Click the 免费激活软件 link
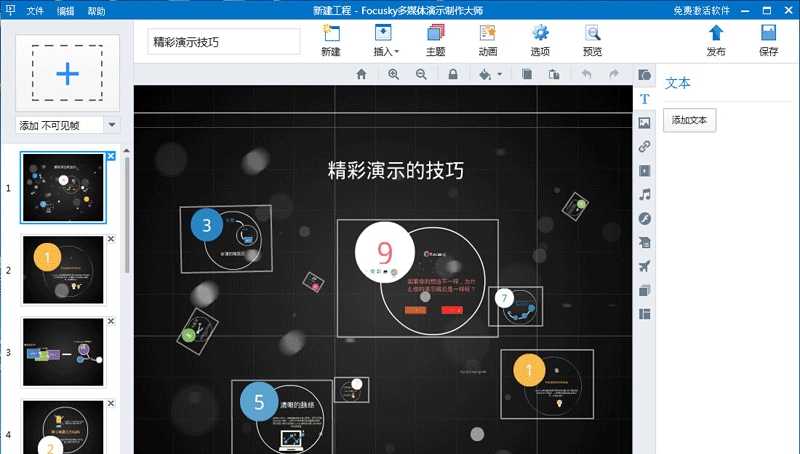This screenshot has height=454, width=800. click(x=701, y=11)
